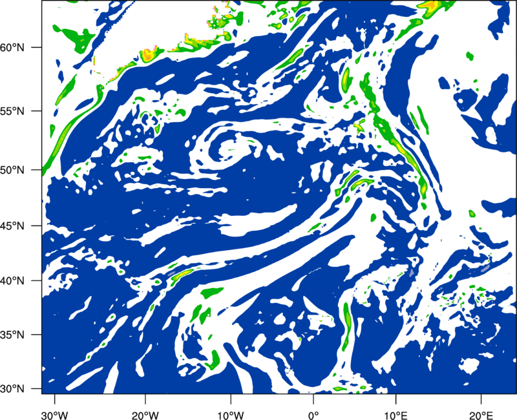
Task: Click the 40°N latitude label
Action: [x=12, y=281]
